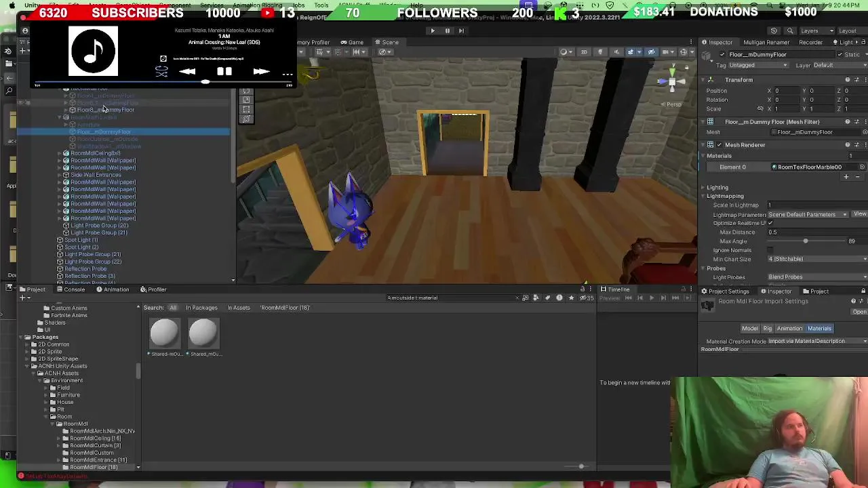
Task: Toggle 2D view in Scene toolbar
Action: point(584,52)
